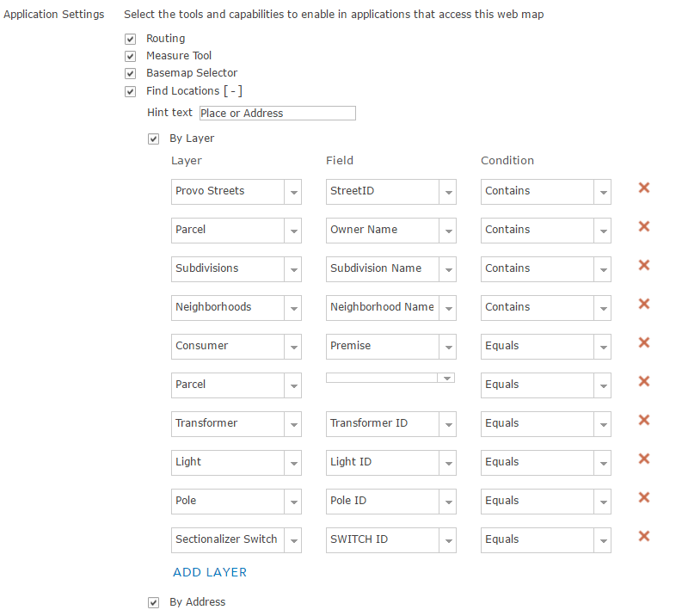Click the Hint text input field
Screen dimensions: 682x616
click(277, 114)
